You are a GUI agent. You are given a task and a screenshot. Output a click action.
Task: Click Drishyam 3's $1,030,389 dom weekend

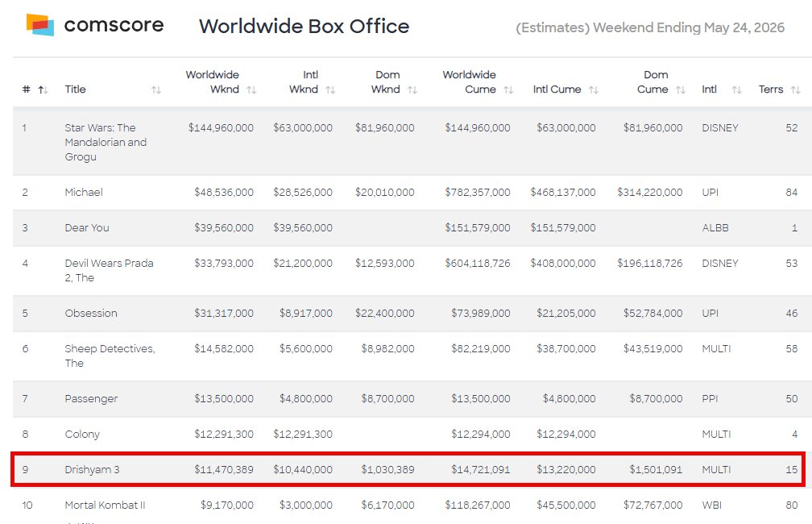click(x=388, y=469)
